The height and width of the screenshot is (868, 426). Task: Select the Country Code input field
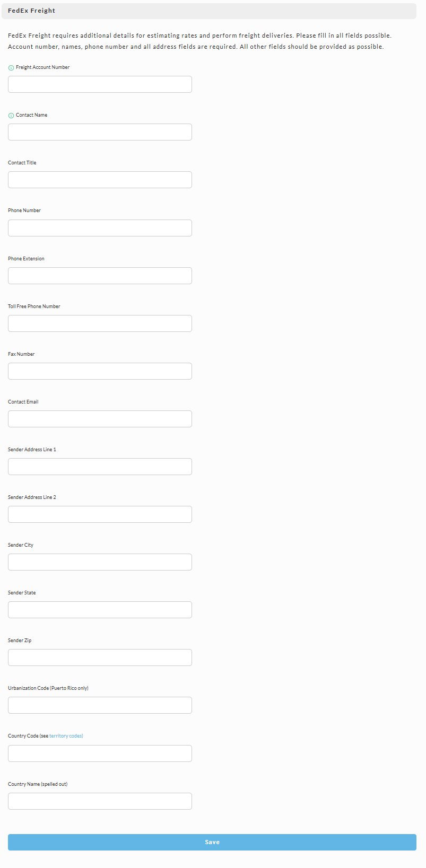tap(100, 753)
